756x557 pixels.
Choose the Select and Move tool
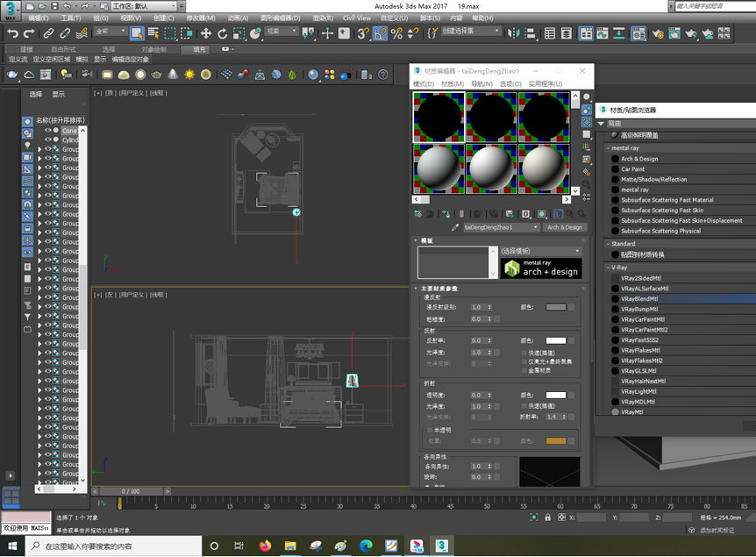[206, 33]
